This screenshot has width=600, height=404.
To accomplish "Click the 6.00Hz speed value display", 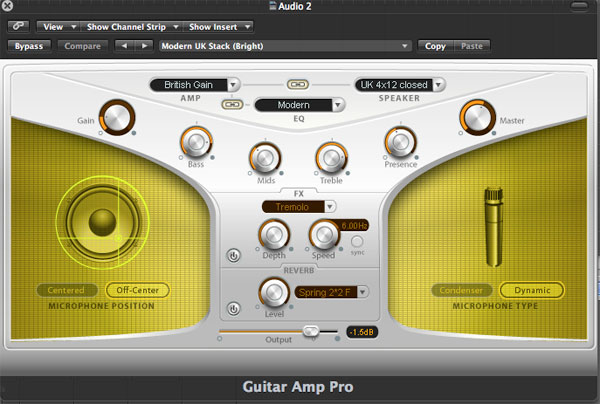I will click(354, 226).
